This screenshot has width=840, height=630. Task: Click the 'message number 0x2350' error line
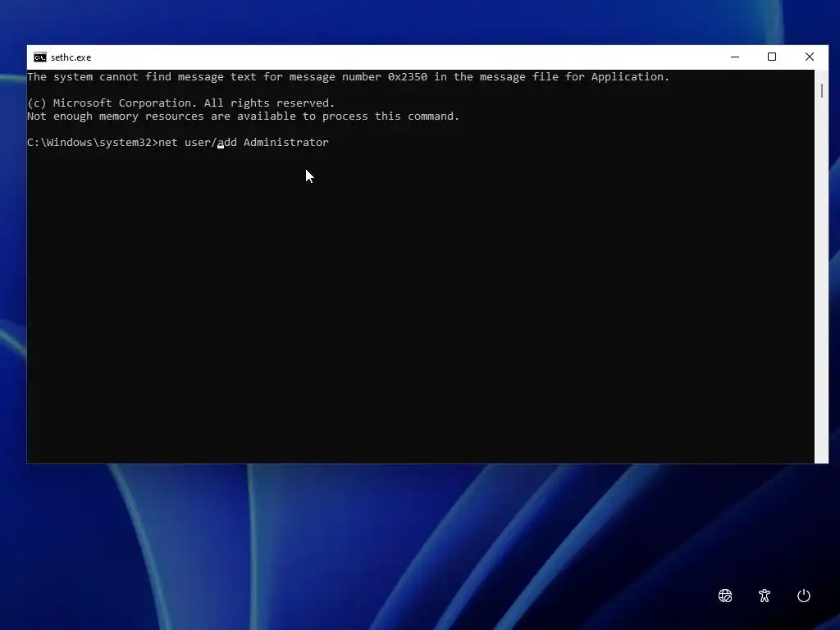point(348,77)
